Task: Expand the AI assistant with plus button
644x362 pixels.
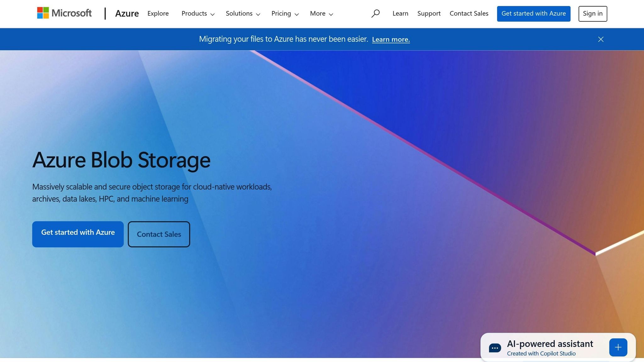Action: pyautogui.click(x=618, y=347)
